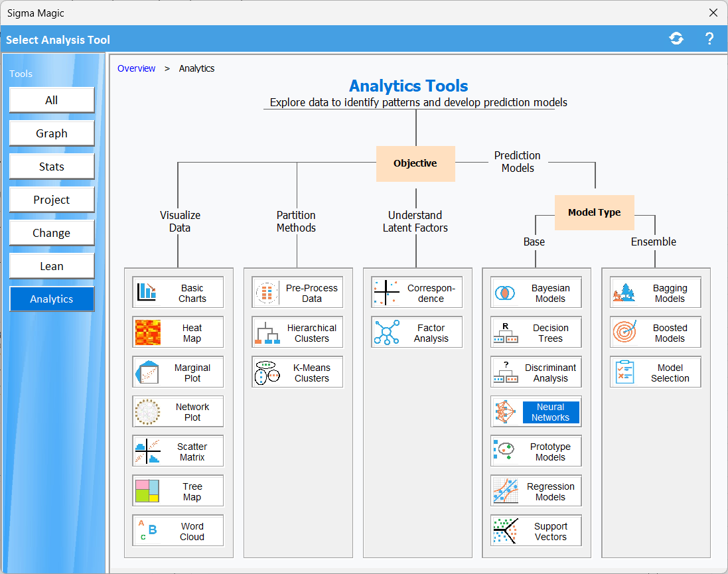Screen dimensions: 728x574
Task: Show All tools in sidebar
Action: (x=52, y=100)
